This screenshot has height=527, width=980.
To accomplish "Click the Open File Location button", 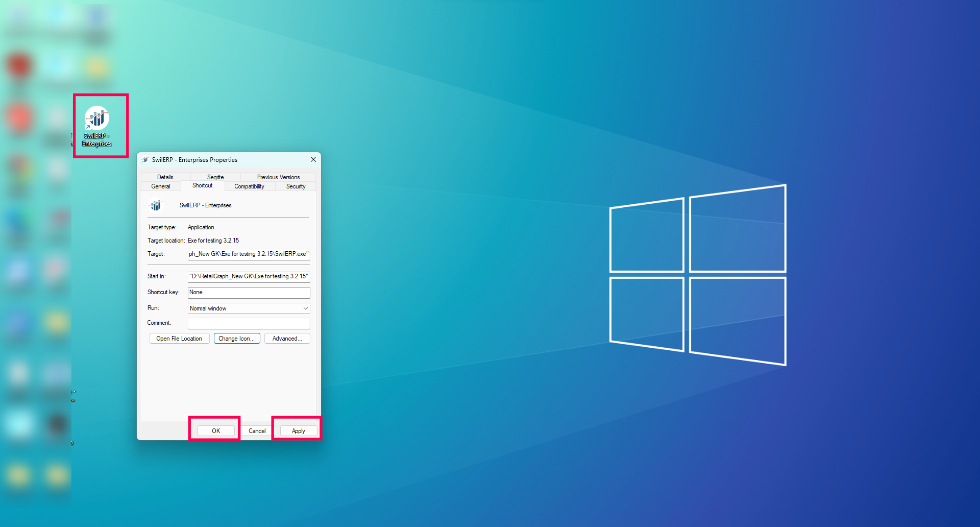I will 179,339.
